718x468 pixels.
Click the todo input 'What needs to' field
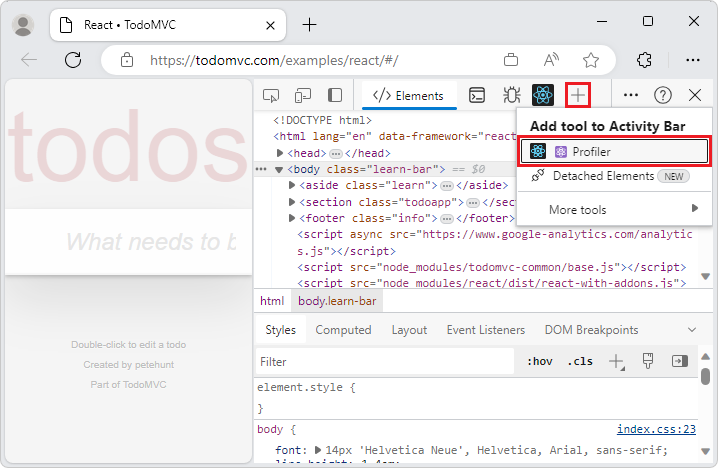(x=129, y=242)
